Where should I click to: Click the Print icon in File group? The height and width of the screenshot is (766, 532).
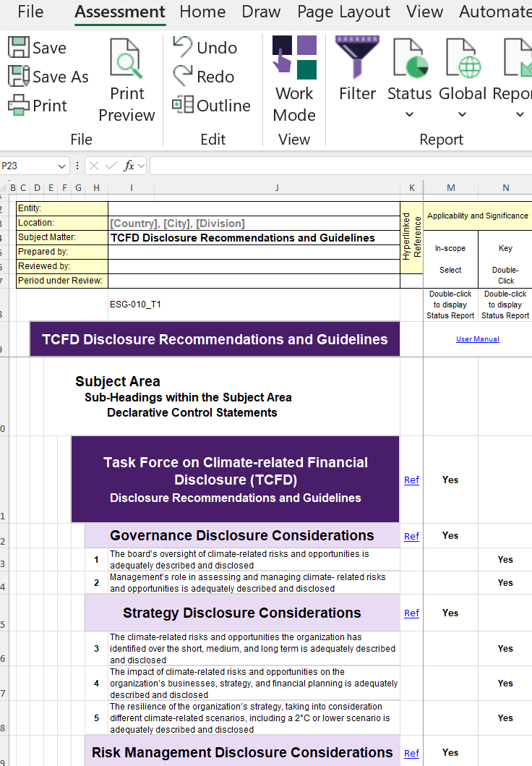[x=19, y=106]
